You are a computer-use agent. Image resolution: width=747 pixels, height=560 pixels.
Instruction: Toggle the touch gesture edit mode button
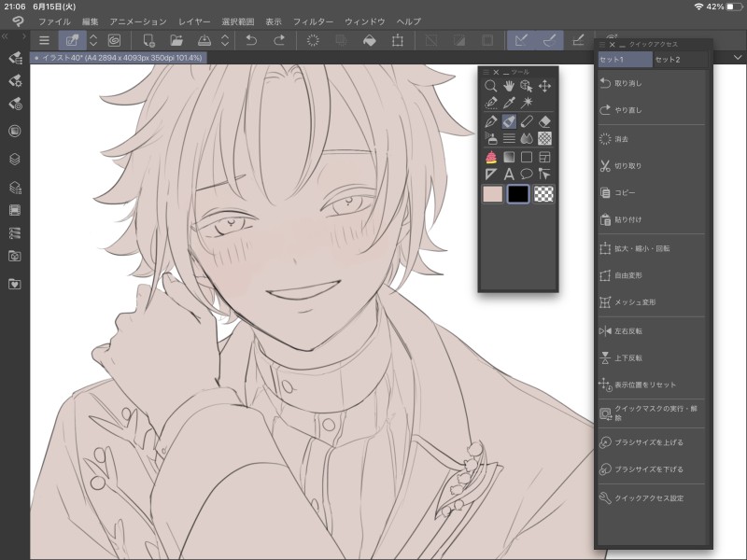73,40
